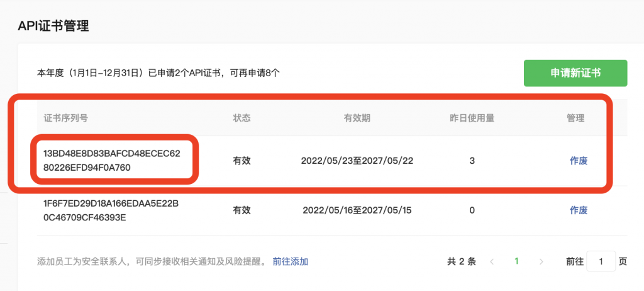Click the previous page arrow in pagination
Viewport: 644px width, 291px height.
click(492, 261)
